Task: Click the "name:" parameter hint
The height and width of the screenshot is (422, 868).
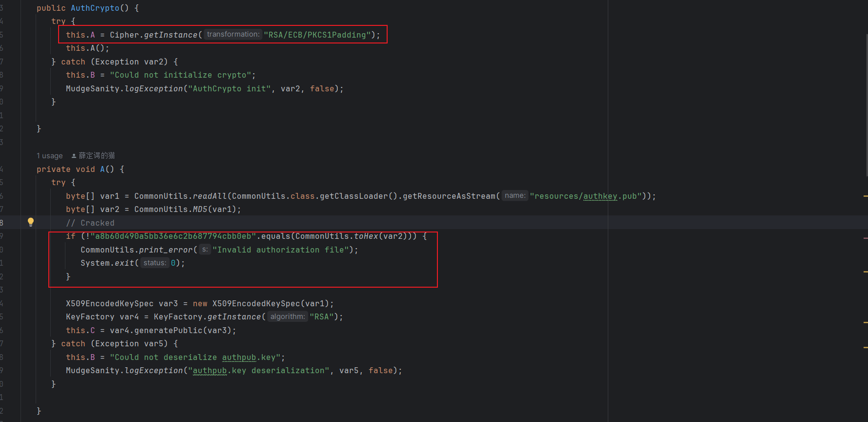Action: point(515,195)
